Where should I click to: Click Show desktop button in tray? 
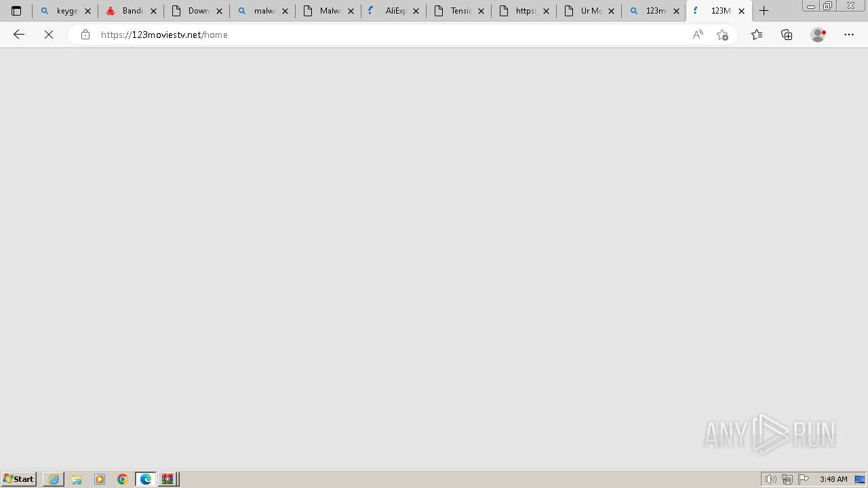click(860, 479)
